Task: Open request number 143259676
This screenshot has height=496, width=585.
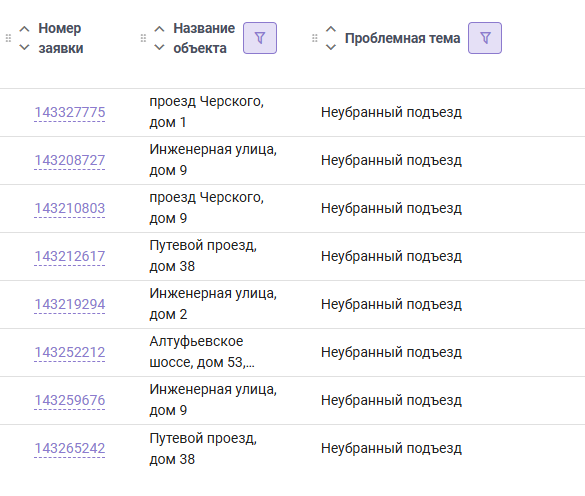Action: pyautogui.click(x=70, y=400)
